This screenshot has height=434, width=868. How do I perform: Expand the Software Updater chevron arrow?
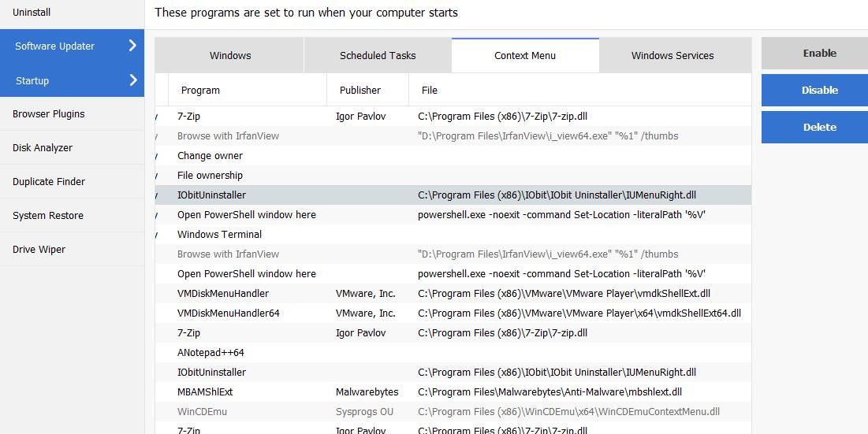[x=132, y=46]
